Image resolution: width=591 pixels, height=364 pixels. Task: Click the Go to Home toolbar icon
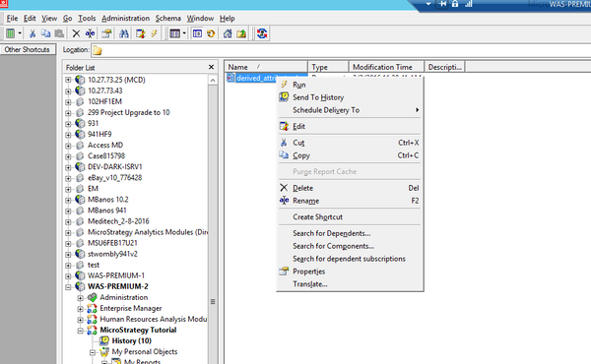pos(228,33)
